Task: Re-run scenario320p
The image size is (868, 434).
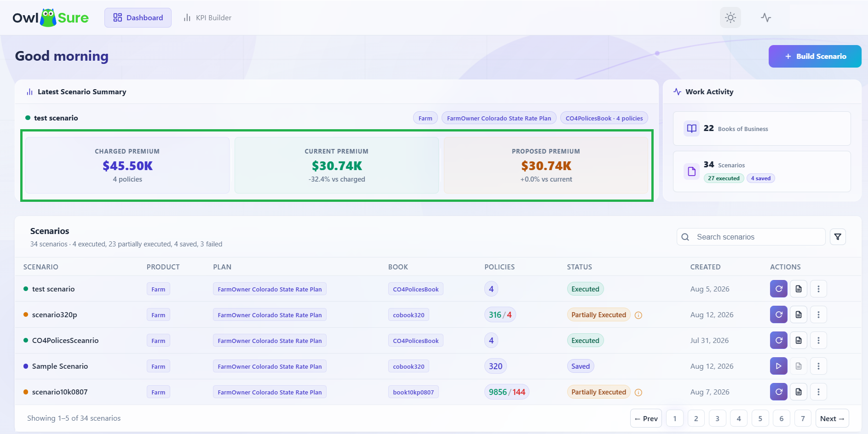Action: pos(778,314)
